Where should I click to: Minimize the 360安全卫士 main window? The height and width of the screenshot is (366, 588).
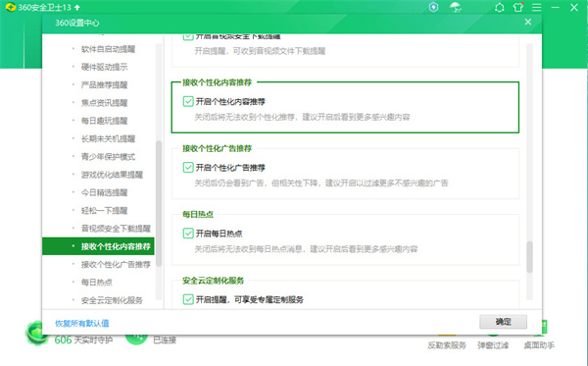coord(556,8)
